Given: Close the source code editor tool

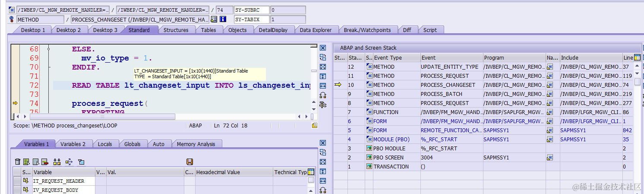Looking at the screenshot, I should 322,48.
